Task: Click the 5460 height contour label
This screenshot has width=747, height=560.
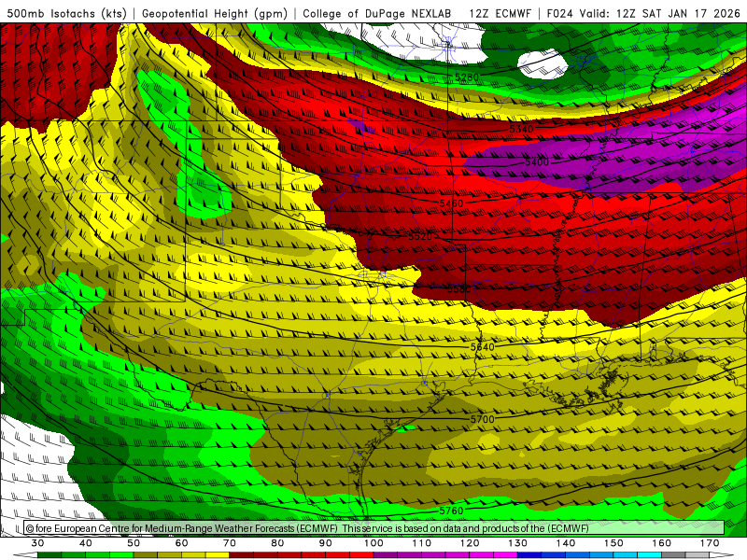Action: tap(451, 203)
